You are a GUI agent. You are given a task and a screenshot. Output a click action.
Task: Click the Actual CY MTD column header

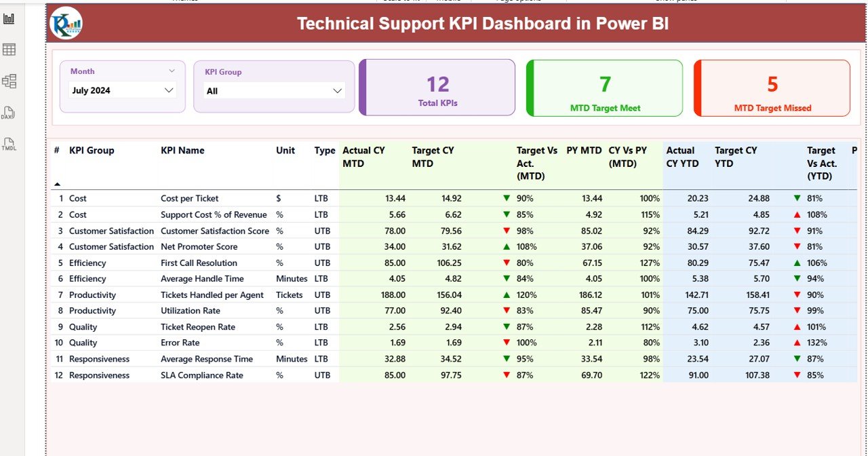(366, 157)
